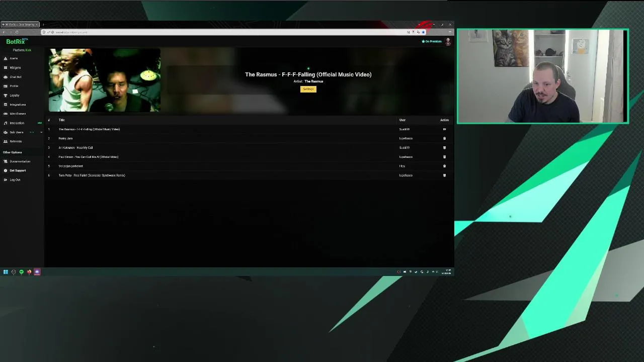The height and width of the screenshot is (362, 644).
Task: Click the yellow Settings button
Action: tap(308, 89)
